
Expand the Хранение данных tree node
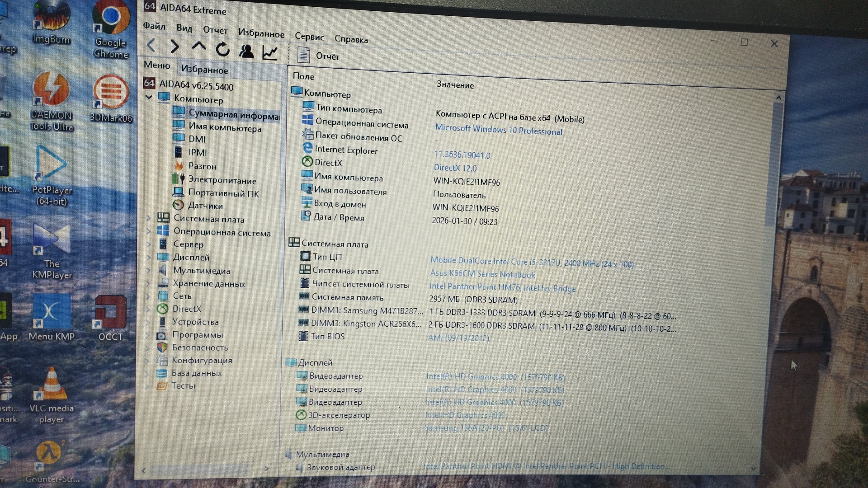(148, 283)
